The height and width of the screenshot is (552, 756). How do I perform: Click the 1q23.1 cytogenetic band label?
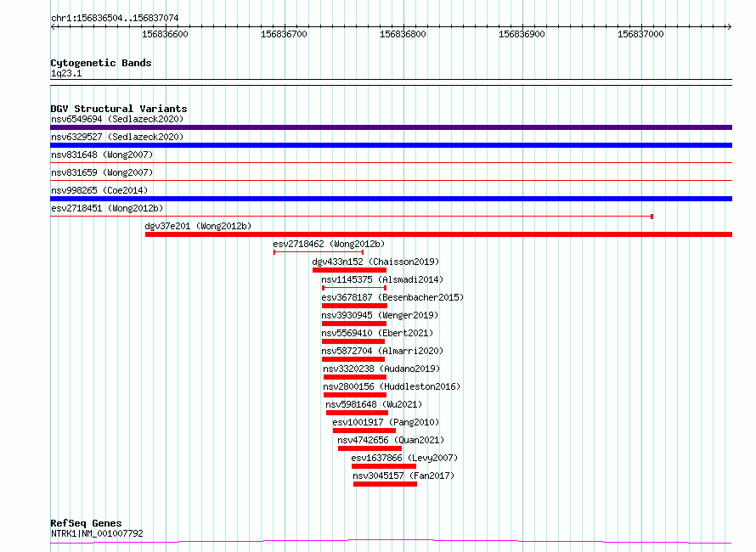click(x=66, y=73)
